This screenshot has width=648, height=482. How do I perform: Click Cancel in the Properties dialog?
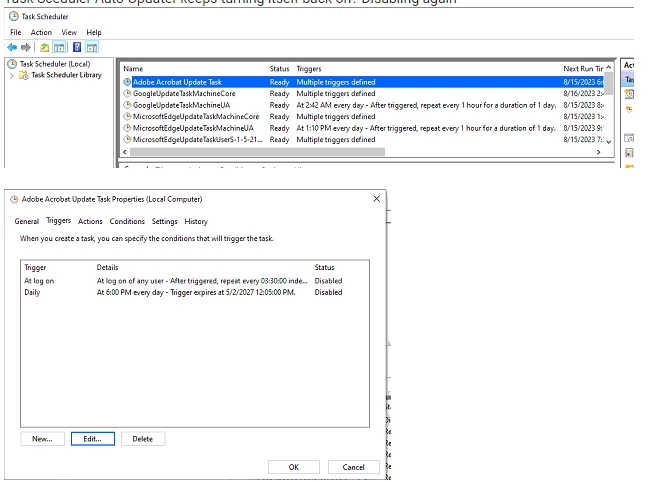coord(354,467)
